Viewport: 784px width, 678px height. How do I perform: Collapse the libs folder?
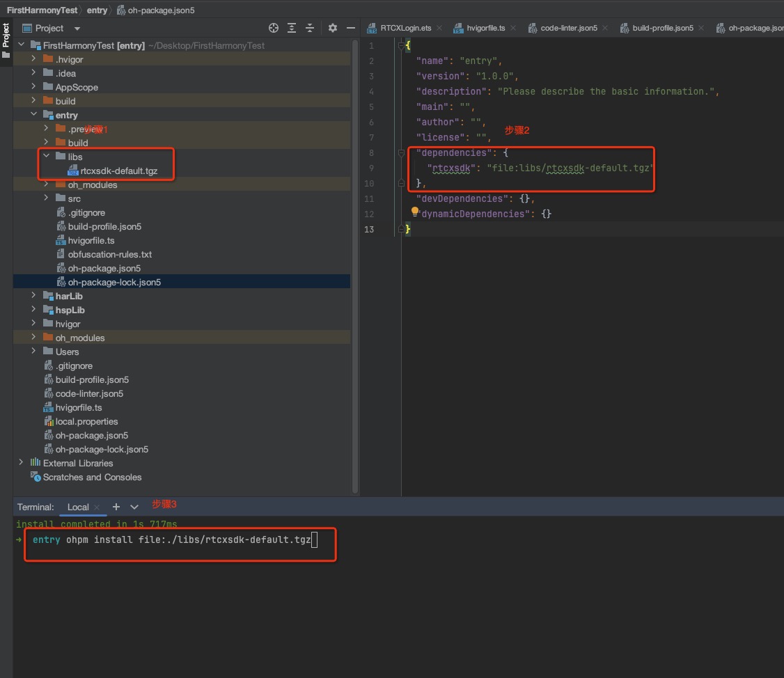click(47, 157)
